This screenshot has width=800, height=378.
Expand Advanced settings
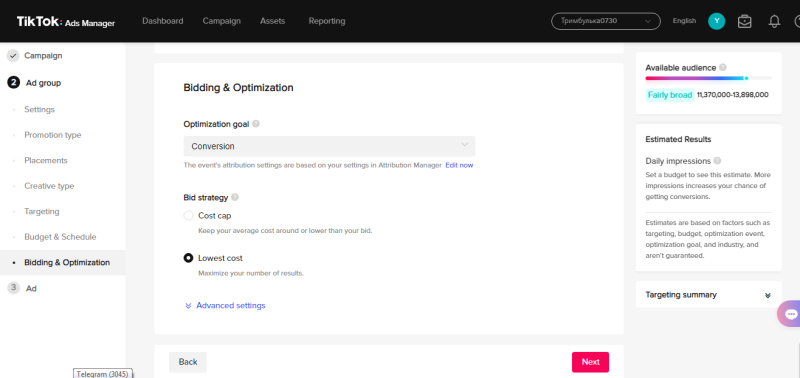pos(225,305)
